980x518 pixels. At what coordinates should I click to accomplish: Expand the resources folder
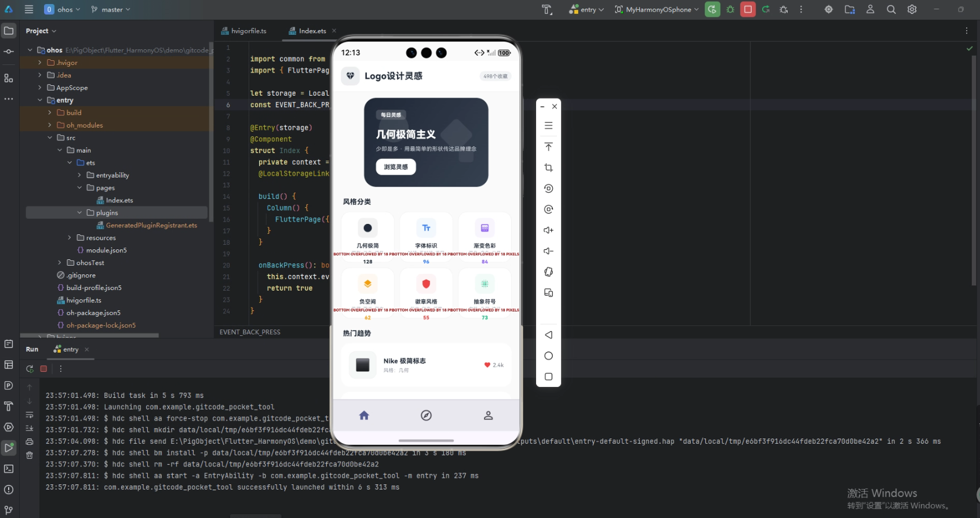coord(70,238)
